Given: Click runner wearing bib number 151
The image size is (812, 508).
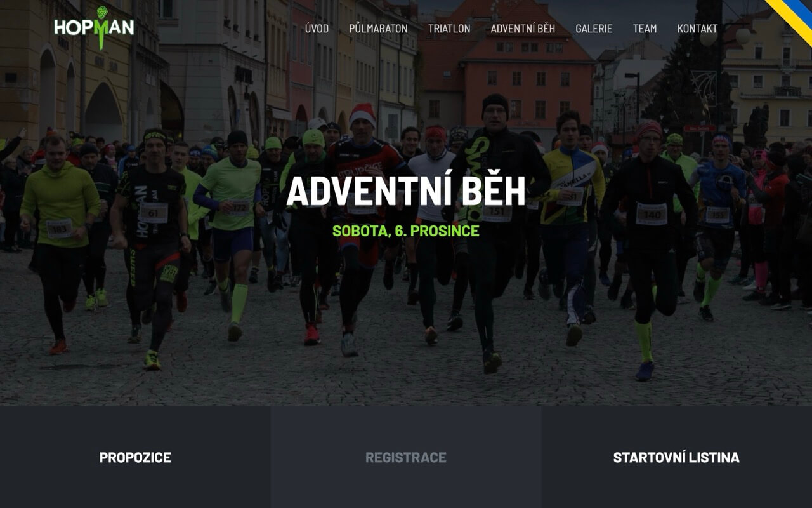Looking at the screenshot, I should click(x=498, y=229).
